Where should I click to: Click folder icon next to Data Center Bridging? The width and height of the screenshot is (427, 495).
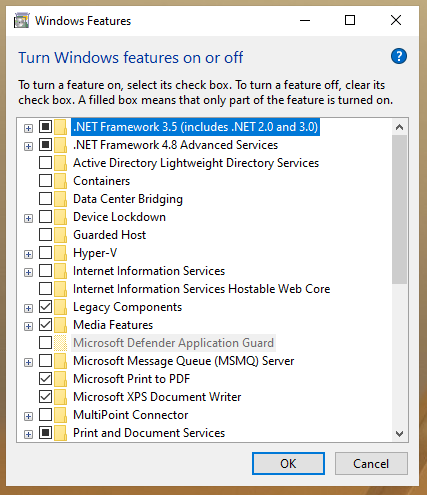coord(60,199)
